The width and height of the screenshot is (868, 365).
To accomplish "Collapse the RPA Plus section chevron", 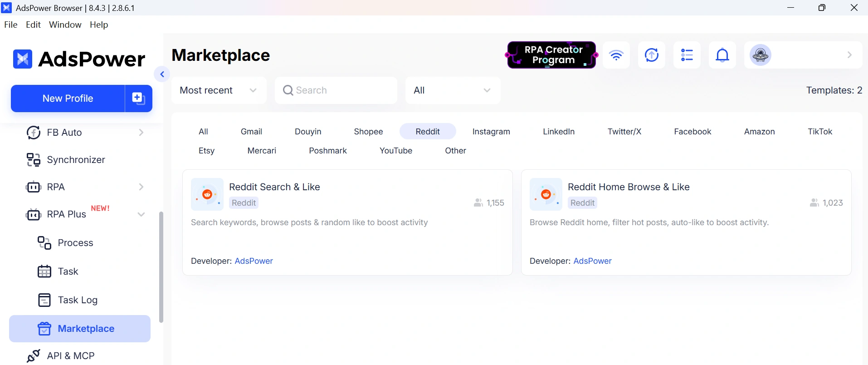I will [141, 214].
